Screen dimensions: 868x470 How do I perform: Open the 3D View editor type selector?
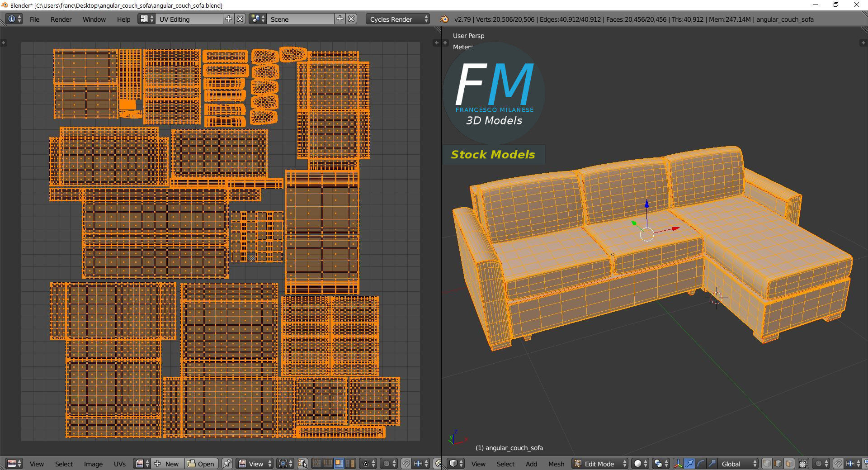click(456, 464)
